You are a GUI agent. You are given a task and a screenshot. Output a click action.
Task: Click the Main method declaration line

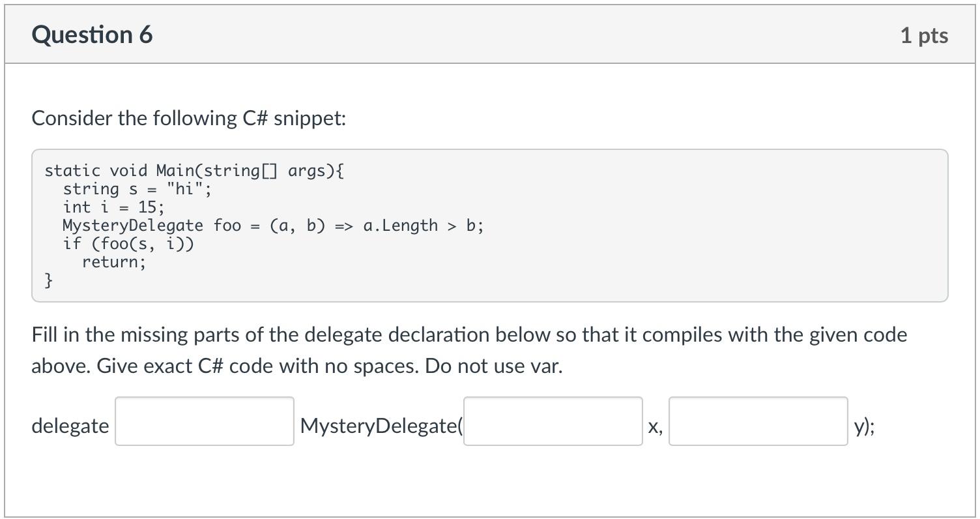(194, 170)
